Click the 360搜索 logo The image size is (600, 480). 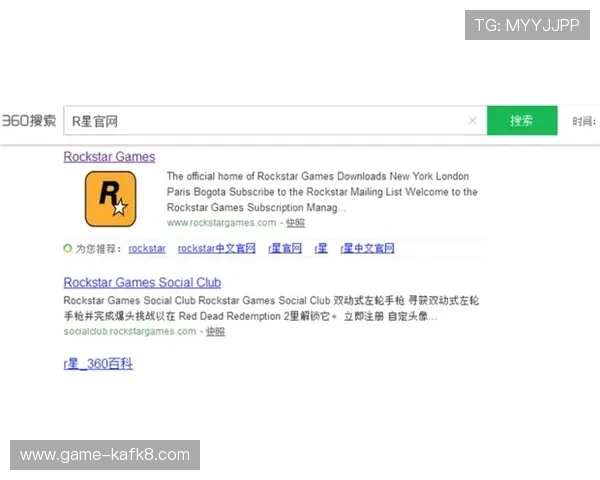(x=29, y=121)
